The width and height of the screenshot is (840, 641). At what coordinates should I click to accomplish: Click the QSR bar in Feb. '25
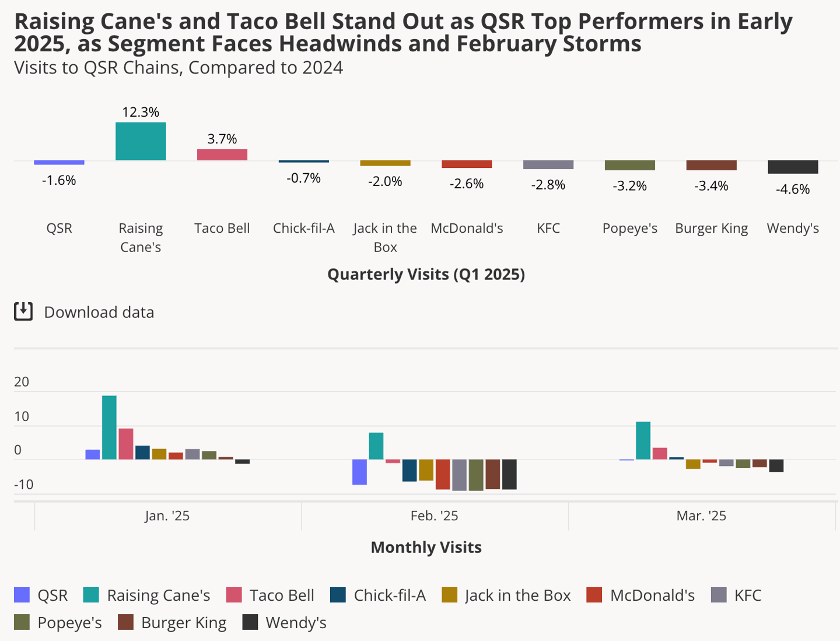[x=360, y=472]
